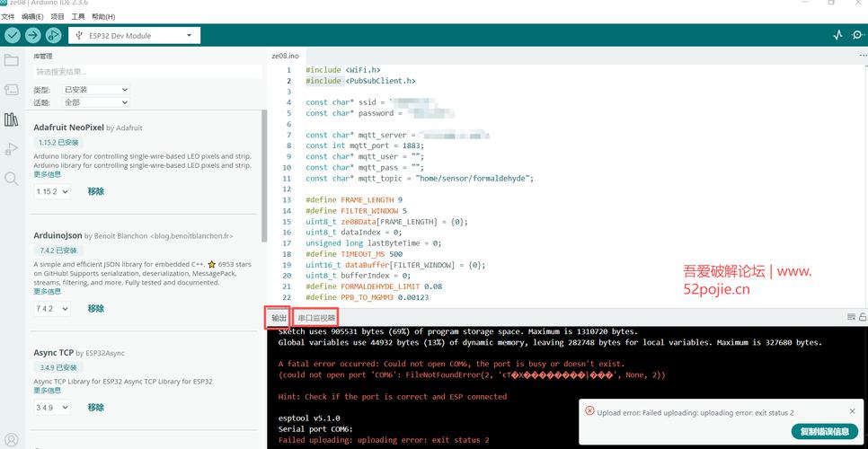
Task: Open the 类型 filter dropdown
Action: (x=96, y=90)
